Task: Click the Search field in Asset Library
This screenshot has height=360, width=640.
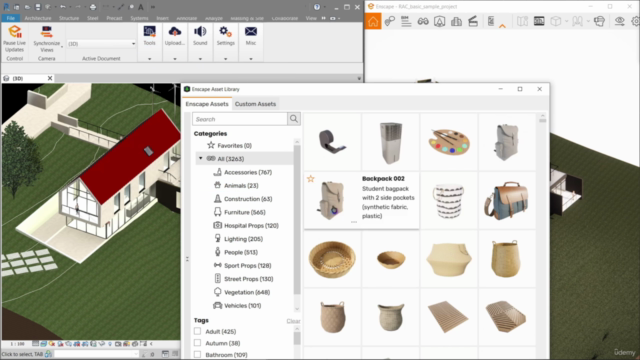Action: [x=240, y=119]
